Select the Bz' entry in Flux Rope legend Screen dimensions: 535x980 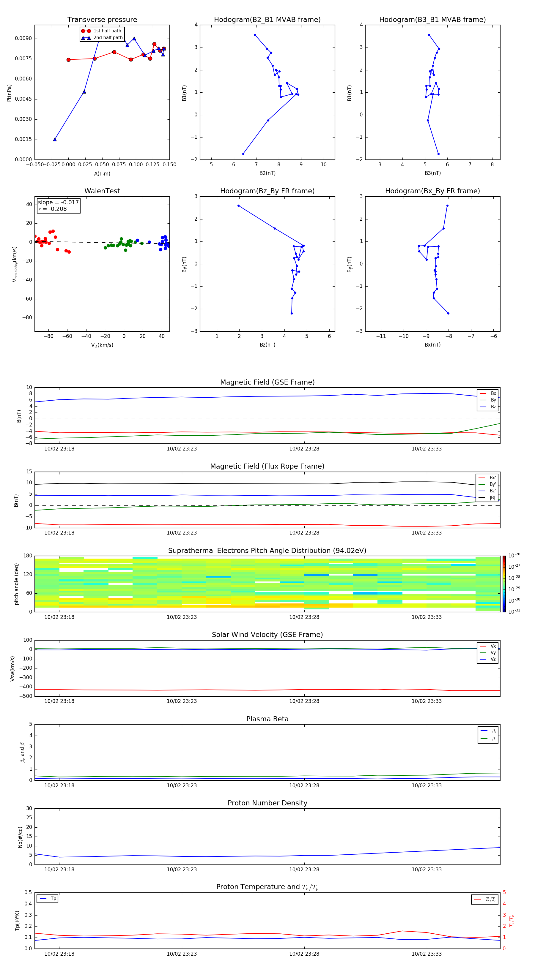(487, 491)
